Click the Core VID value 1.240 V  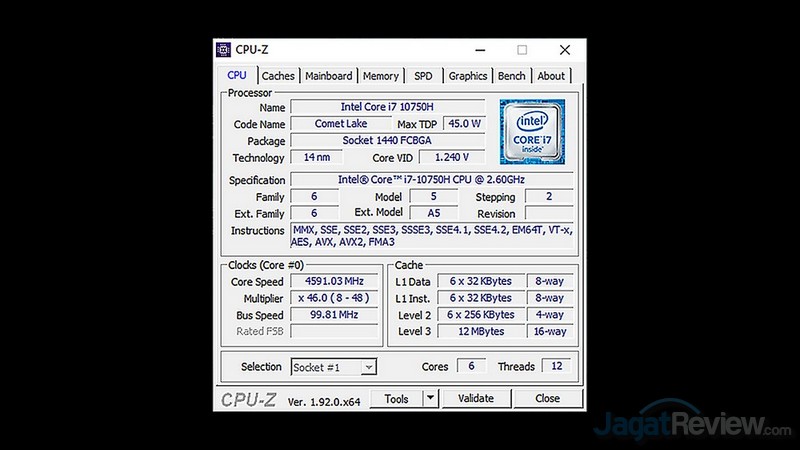[452, 157]
